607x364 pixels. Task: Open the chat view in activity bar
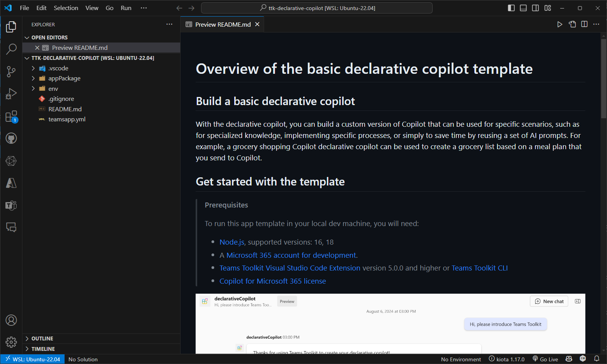[11, 227]
